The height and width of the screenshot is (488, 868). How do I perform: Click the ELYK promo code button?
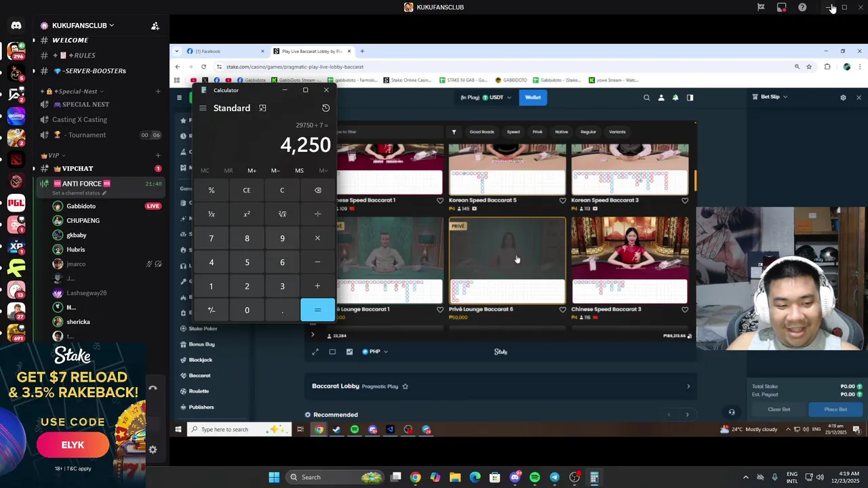(73, 445)
